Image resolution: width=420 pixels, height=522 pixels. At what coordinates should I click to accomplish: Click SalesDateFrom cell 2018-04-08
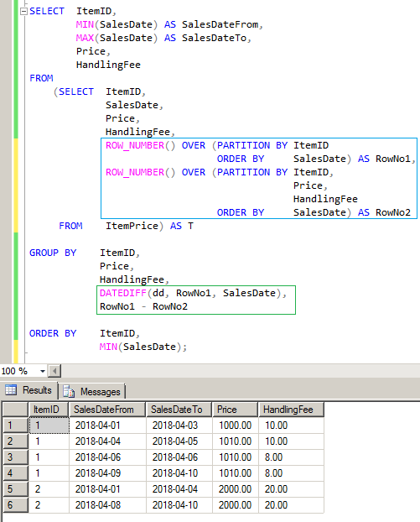(x=107, y=505)
